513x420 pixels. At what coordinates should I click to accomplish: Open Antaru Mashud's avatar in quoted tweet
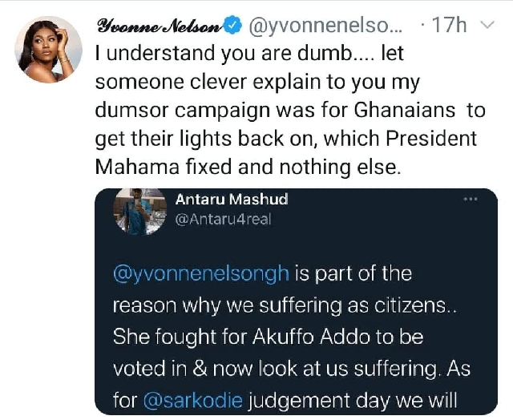pos(140,212)
